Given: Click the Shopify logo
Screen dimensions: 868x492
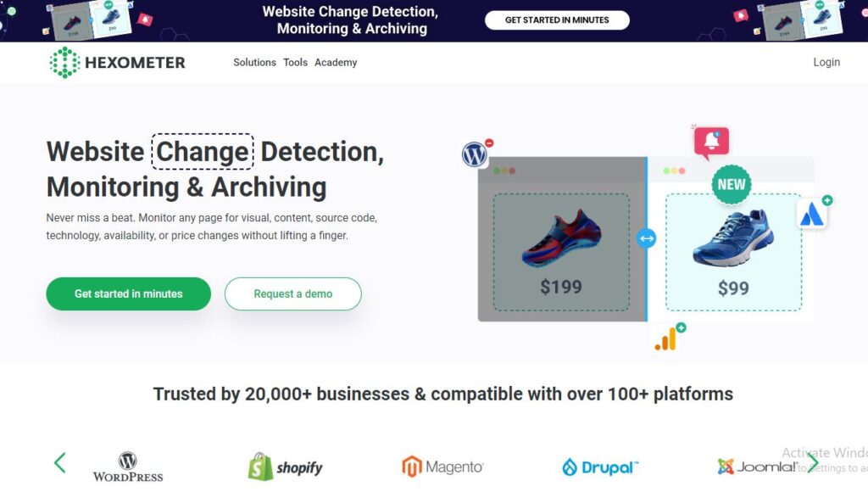Looking at the screenshot, I should (x=284, y=467).
